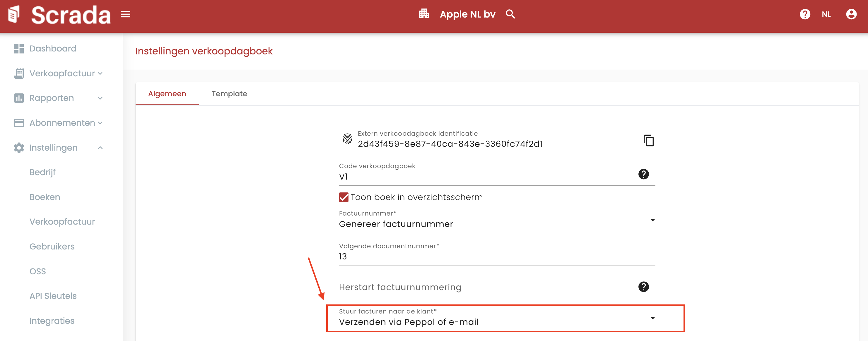
Task: Open API Sleutels settings page
Action: point(53,296)
